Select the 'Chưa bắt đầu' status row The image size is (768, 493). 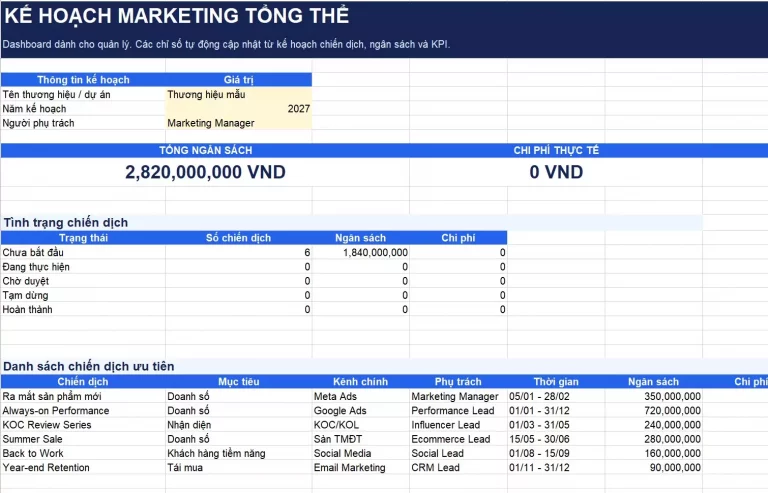click(254, 253)
